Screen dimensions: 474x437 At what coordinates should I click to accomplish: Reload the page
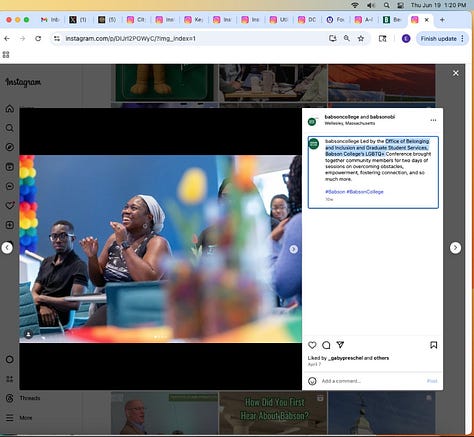[x=38, y=39]
